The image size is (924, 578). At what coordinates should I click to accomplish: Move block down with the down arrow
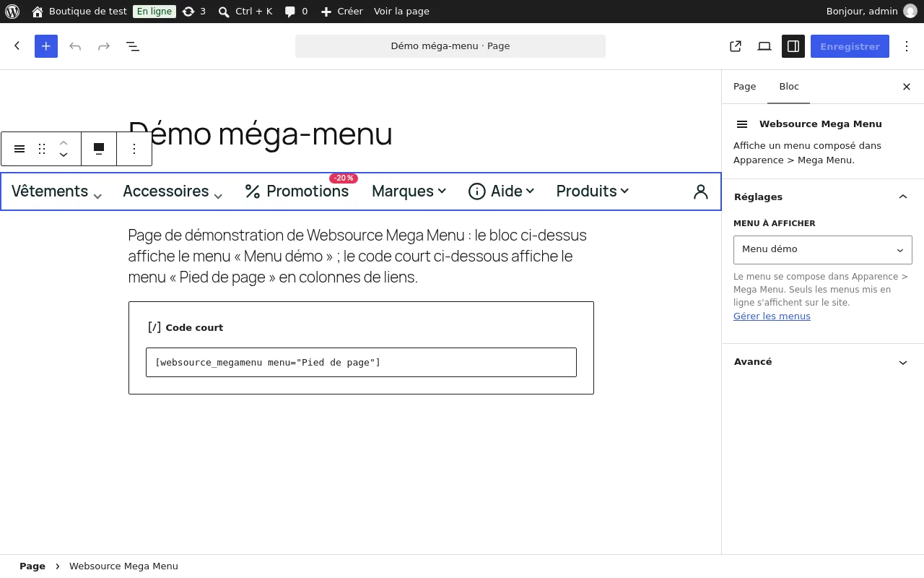[64, 155]
